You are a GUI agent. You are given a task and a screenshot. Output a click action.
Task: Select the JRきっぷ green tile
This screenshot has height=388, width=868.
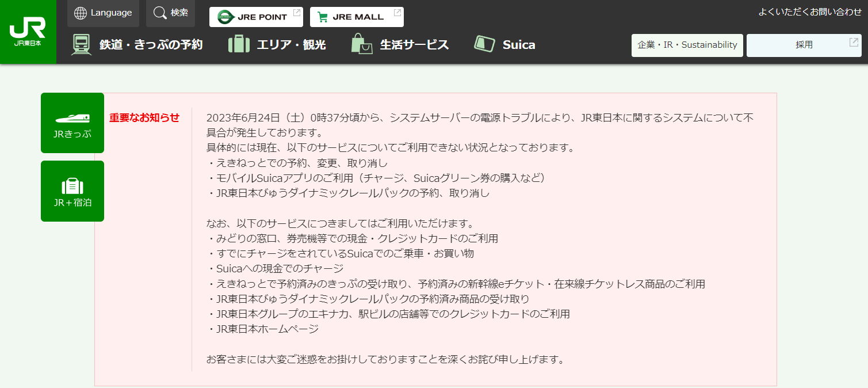click(x=72, y=123)
